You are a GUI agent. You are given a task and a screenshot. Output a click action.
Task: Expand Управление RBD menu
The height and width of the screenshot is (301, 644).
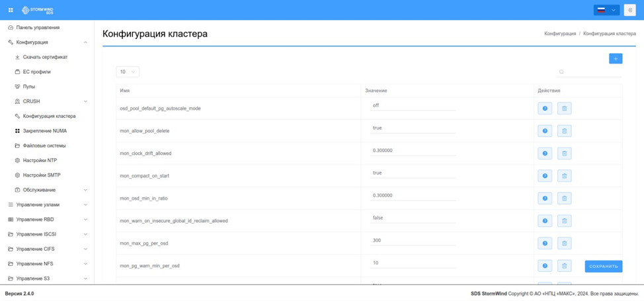tap(85, 220)
